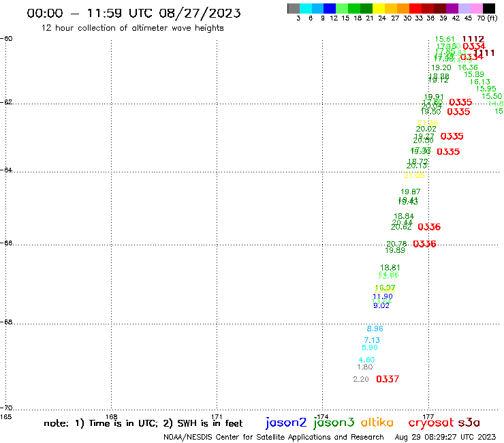The width and height of the screenshot is (504, 443).
Task: Click the cryosat satellite label
Action: click(430, 423)
